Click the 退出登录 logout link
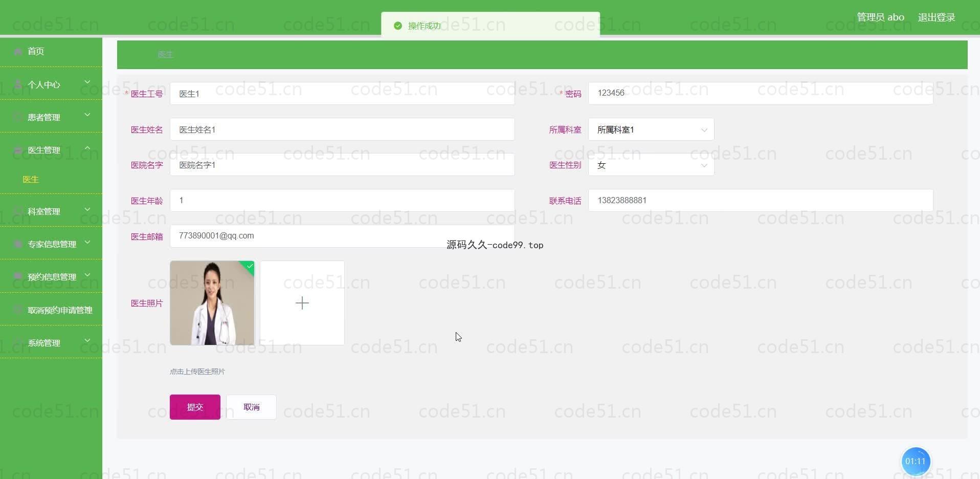Viewport: 980px width, 479px height. pyautogui.click(x=937, y=17)
